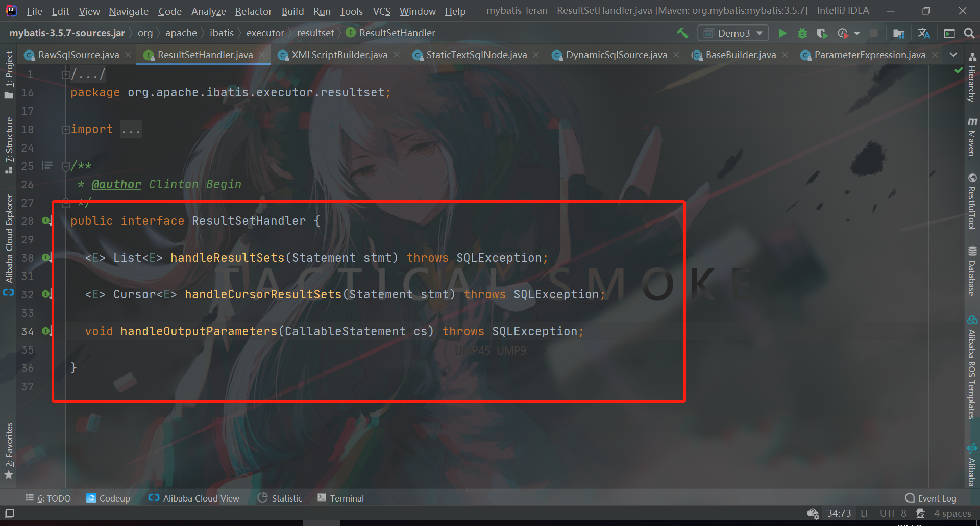This screenshot has width=980, height=526.
Task: Toggle tool window bars icon in status bar
Action: pyautogui.click(x=9, y=514)
